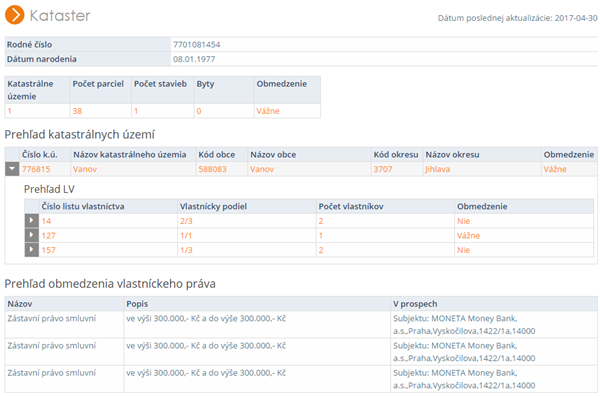Image resolution: width=600 pixels, height=396 pixels.
Task: Click the last update date 2017-04-30
Action: pyautogui.click(x=576, y=18)
